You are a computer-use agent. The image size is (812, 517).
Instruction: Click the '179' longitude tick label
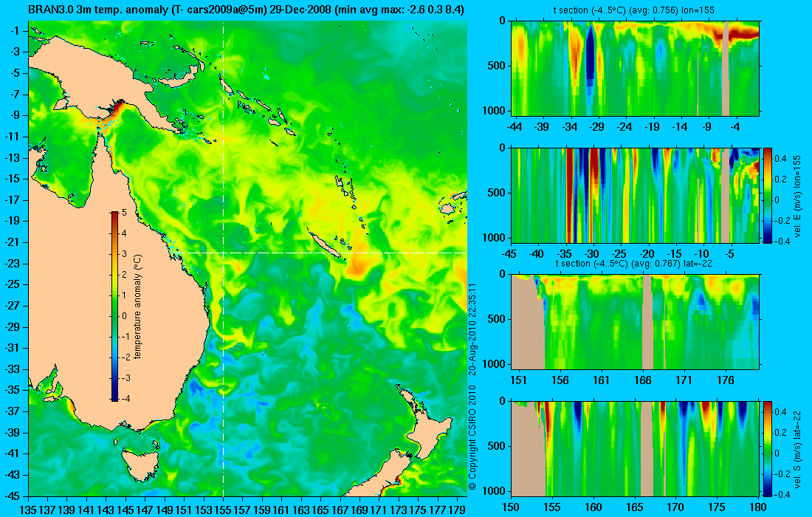tap(457, 510)
